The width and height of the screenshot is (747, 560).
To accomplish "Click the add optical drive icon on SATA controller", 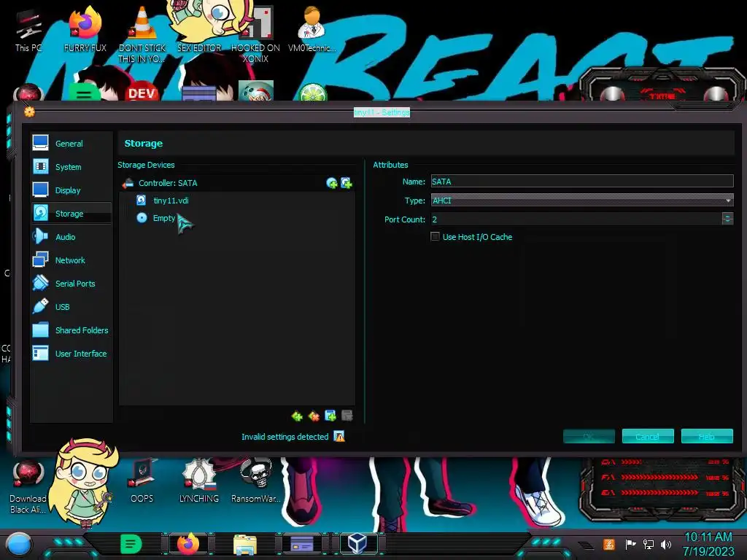I will [x=332, y=183].
